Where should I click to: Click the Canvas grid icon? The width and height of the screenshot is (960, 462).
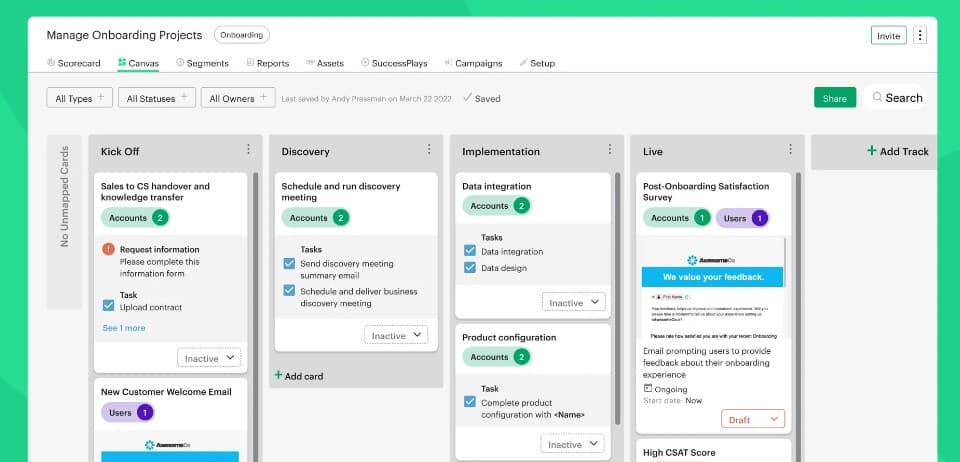click(x=122, y=62)
